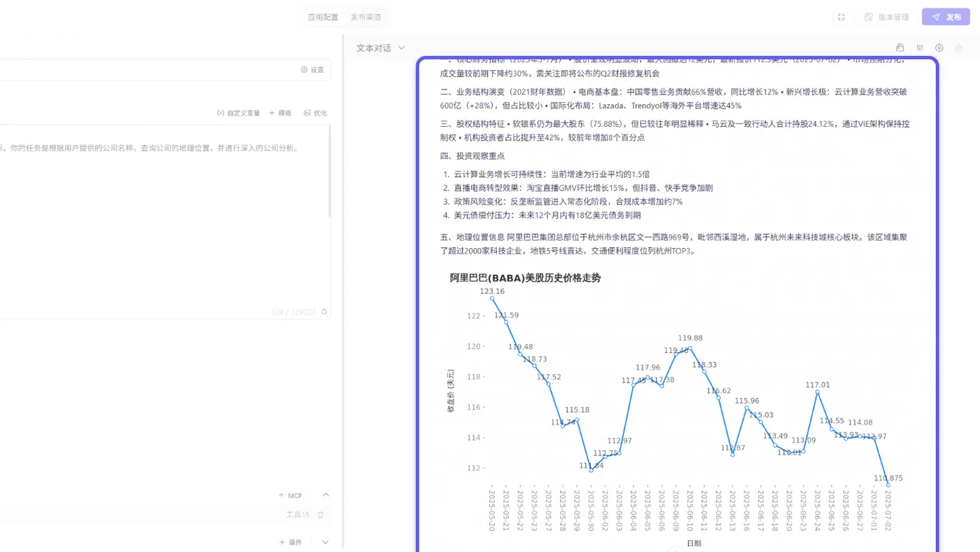Click the purple 发布 publish button

946,17
